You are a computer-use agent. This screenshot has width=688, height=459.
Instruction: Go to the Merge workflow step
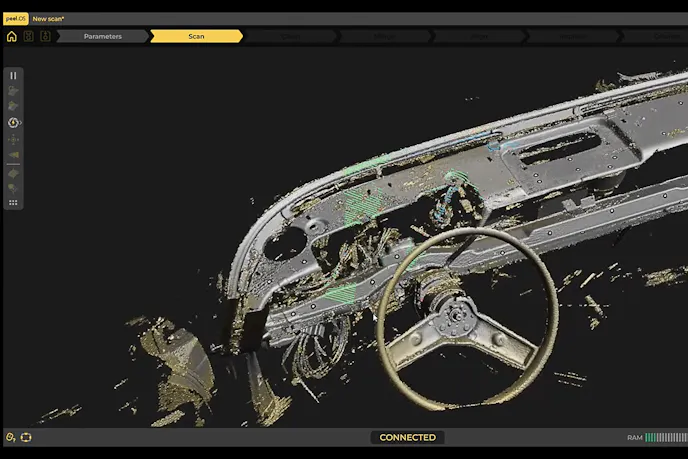point(384,36)
